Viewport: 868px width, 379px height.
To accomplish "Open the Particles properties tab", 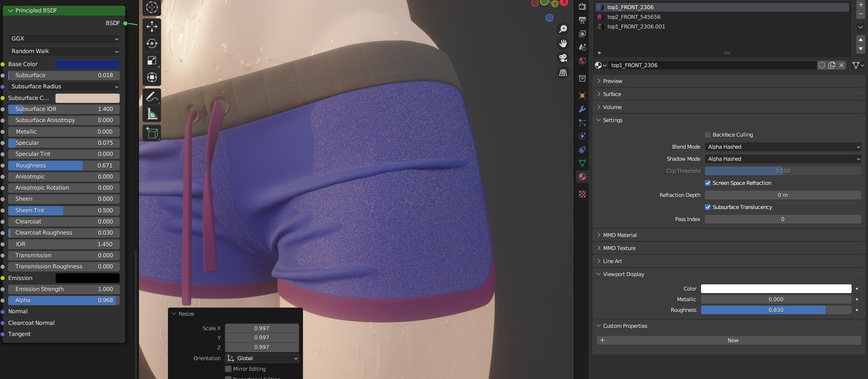I will click(582, 123).
